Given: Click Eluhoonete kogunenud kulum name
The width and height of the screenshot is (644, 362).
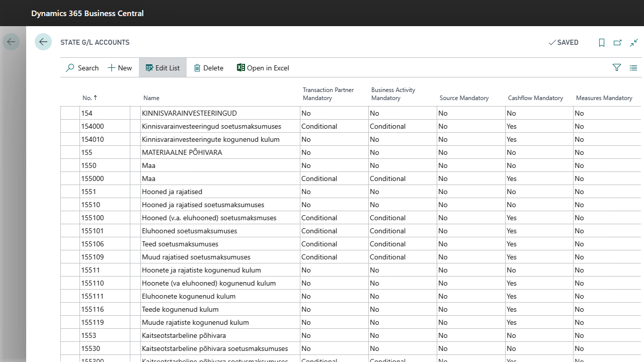Looking at the screenshot, I should tap(219, 296).
